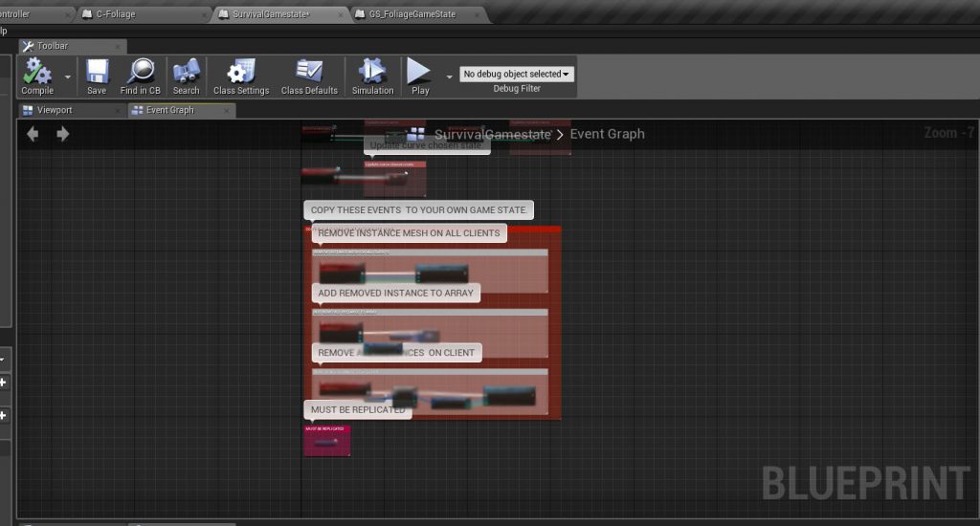Open Search using the binoculars icon
980x526 pixels.
tap(186, 73)
